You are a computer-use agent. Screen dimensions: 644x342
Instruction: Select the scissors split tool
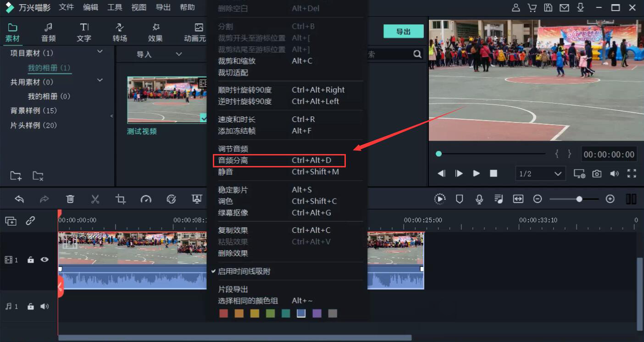pos(95,199)
